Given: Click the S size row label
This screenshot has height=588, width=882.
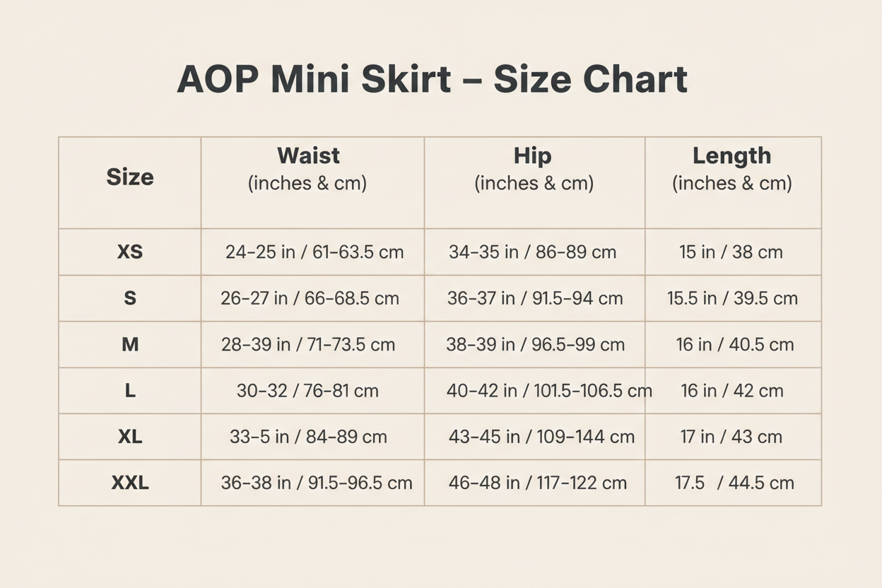Looking at the screenshot, I should click(x=130, y=298).
